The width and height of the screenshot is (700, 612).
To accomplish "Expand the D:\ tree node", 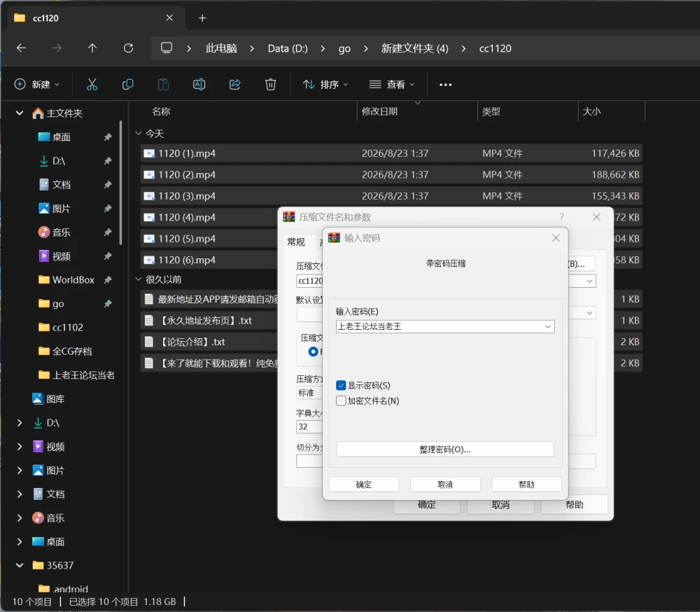I will pyautogui.click(x=20, y=423).
